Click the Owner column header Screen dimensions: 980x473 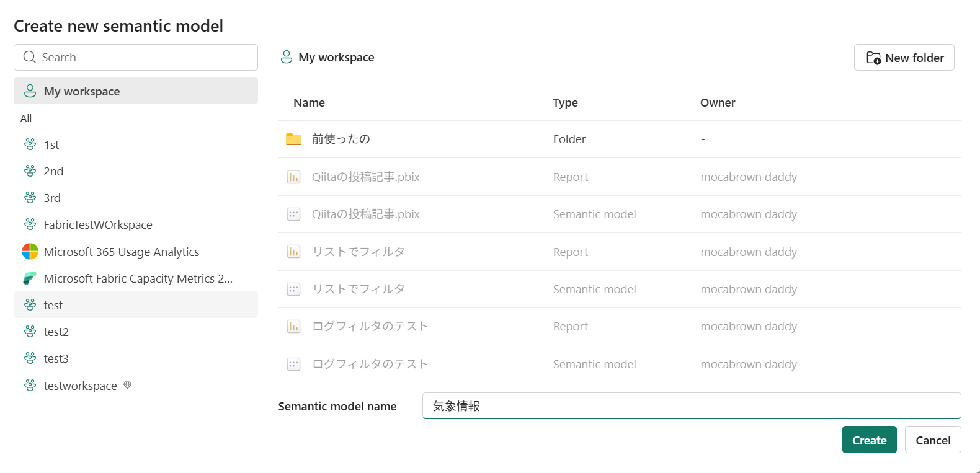coord(718,103)
